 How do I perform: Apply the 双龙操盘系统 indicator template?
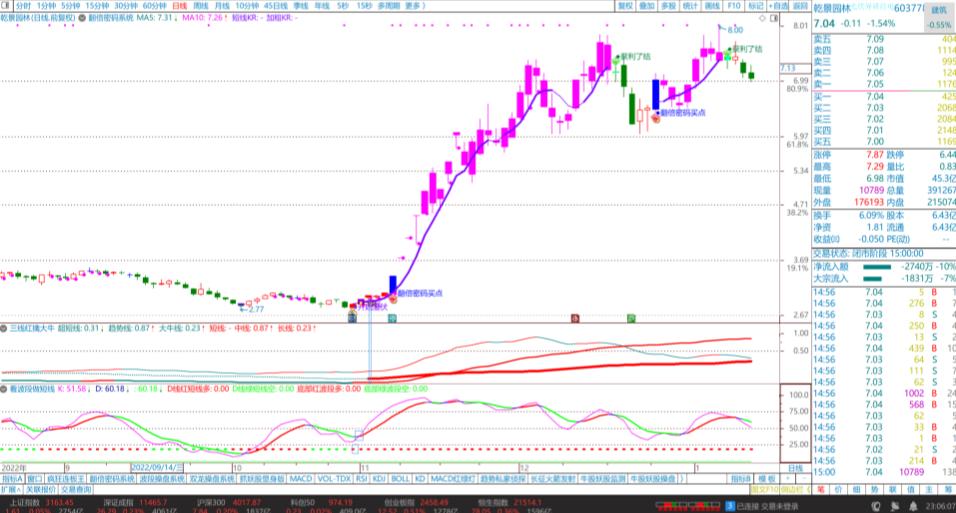pos(211,479)
